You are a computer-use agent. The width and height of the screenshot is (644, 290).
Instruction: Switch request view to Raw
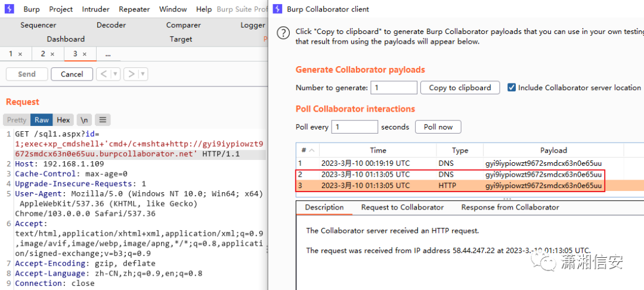pos(42,120)
